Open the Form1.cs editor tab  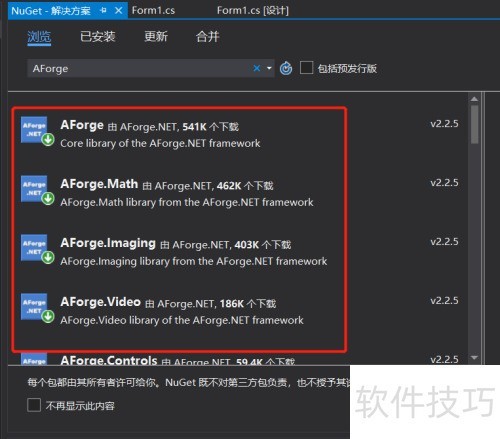coord(153,10)
